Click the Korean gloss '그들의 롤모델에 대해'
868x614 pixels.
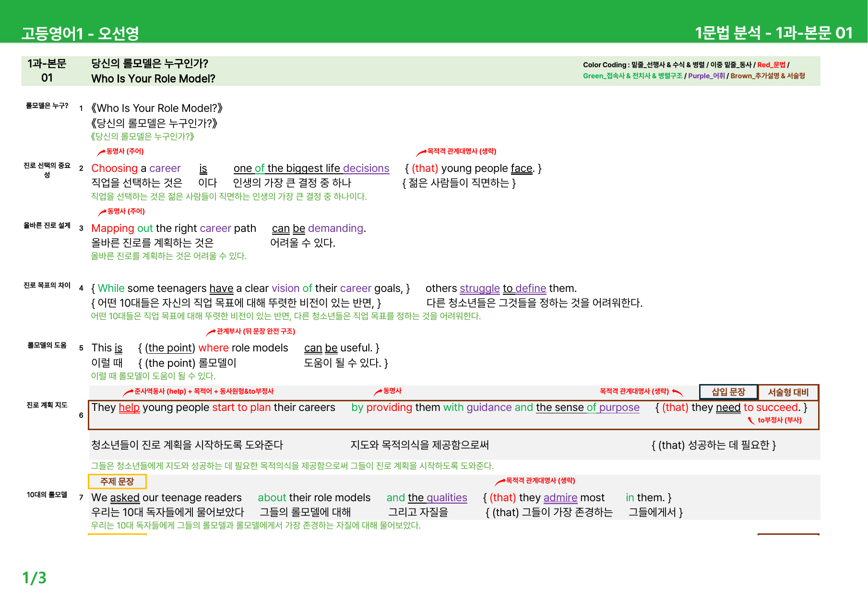click(305, 512)
